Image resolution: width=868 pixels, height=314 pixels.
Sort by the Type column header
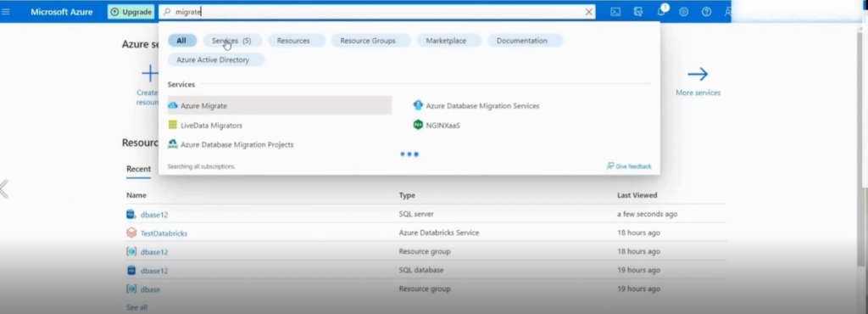tap(407, 195)
